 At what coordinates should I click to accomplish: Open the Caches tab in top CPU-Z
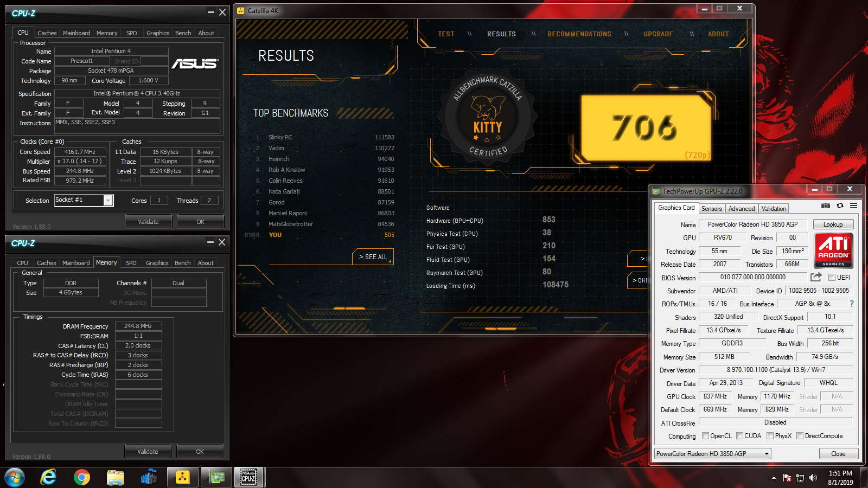[47, 33]
